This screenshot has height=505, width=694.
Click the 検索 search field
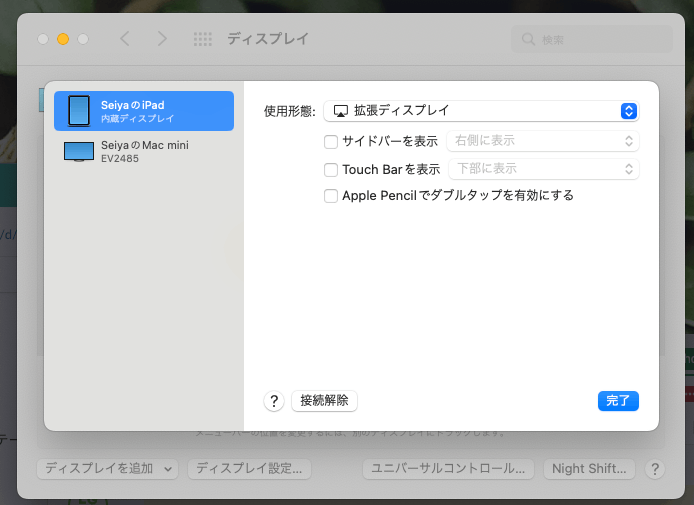[592, 39]
